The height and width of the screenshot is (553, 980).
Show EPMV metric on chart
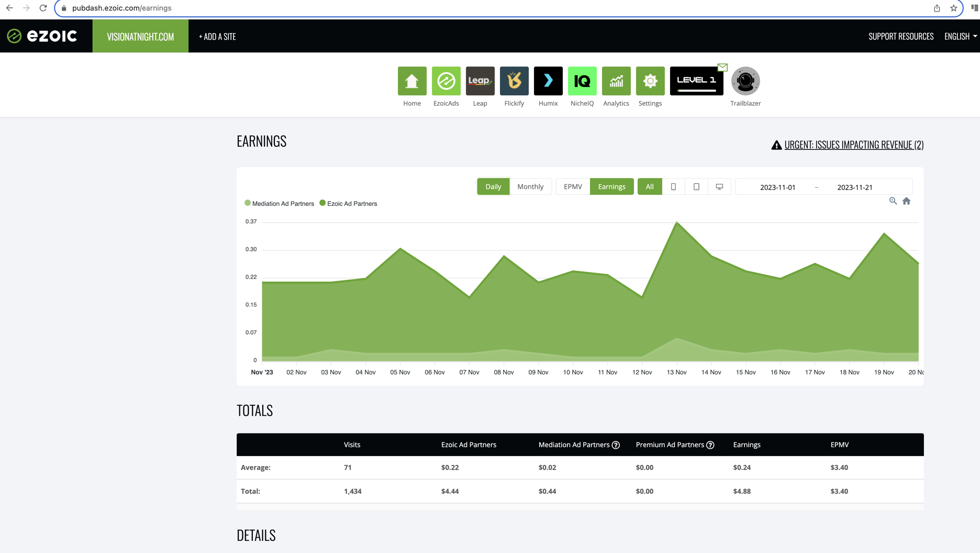[x=573, y=186]
